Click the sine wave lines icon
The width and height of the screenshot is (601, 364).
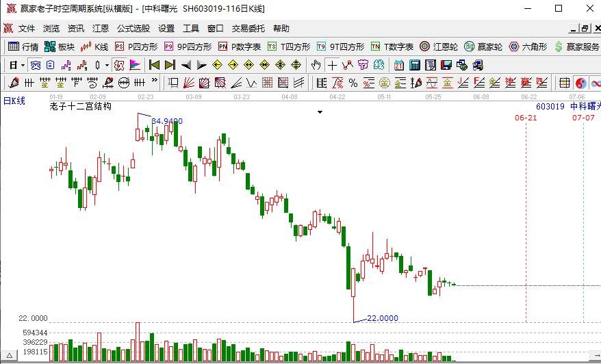click(x=432, y=83)
